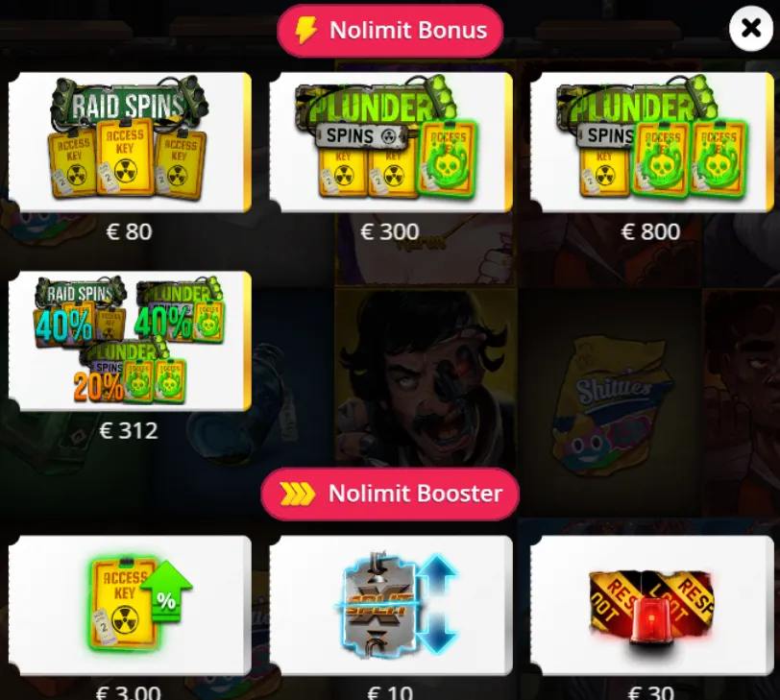This screenshot has height=700, width=780.
Task: Choose the Plunder Spins card with one green key
Action: (391, 142)
